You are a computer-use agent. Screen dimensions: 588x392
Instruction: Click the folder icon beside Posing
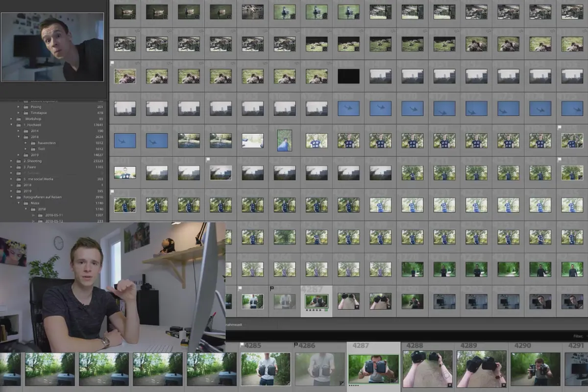[x=26, y=107]
